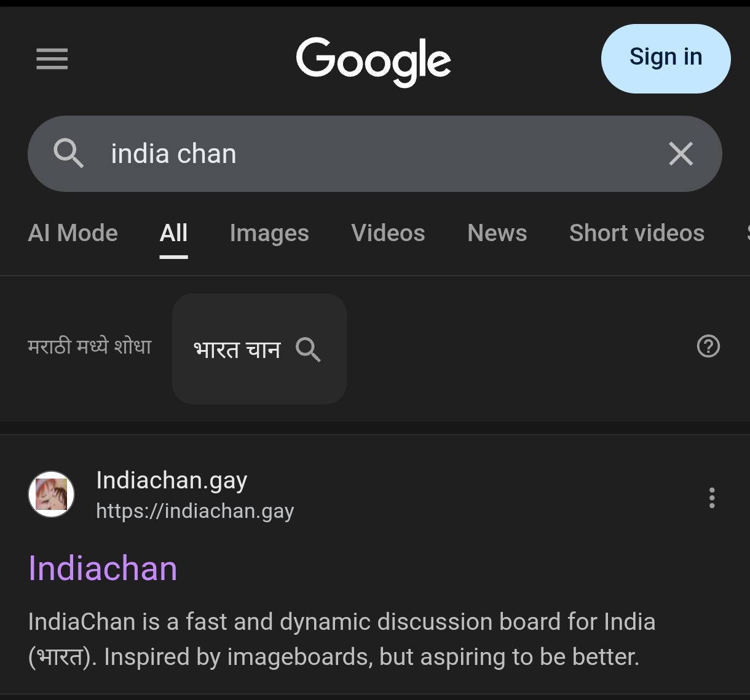The width and height of the screenshot is (750, 700).
Task: Show the News tab results
Action: pos(497,233)
